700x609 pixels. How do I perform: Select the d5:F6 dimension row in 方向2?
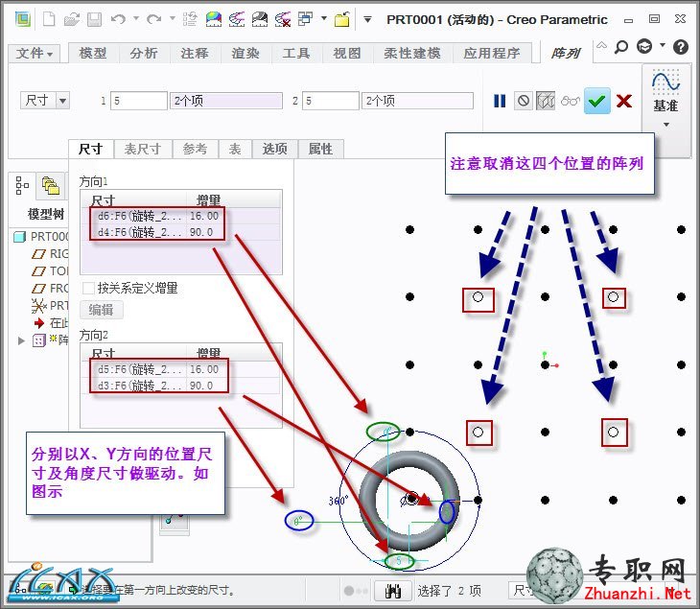[181, 369]
